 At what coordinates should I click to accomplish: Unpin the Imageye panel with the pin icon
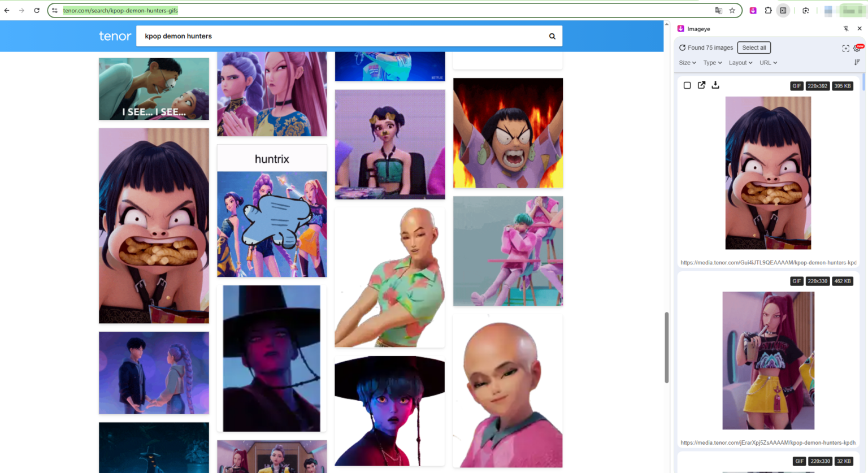pos(846,28)
